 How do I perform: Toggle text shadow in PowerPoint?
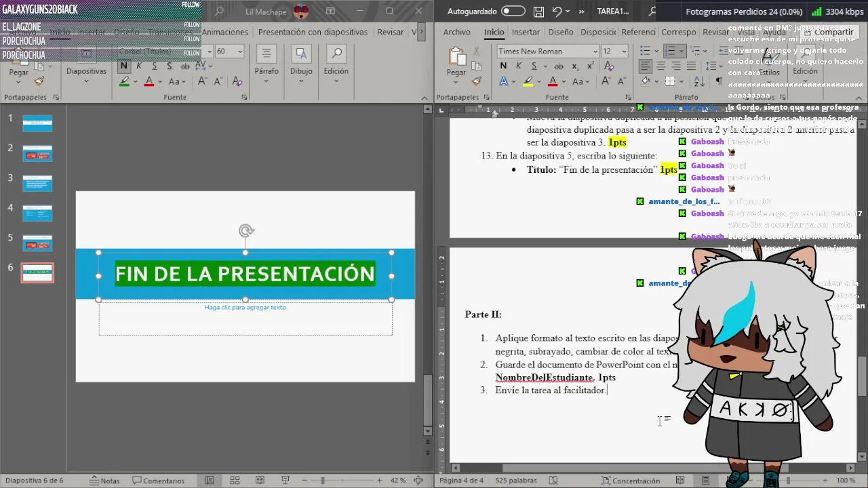170,66
